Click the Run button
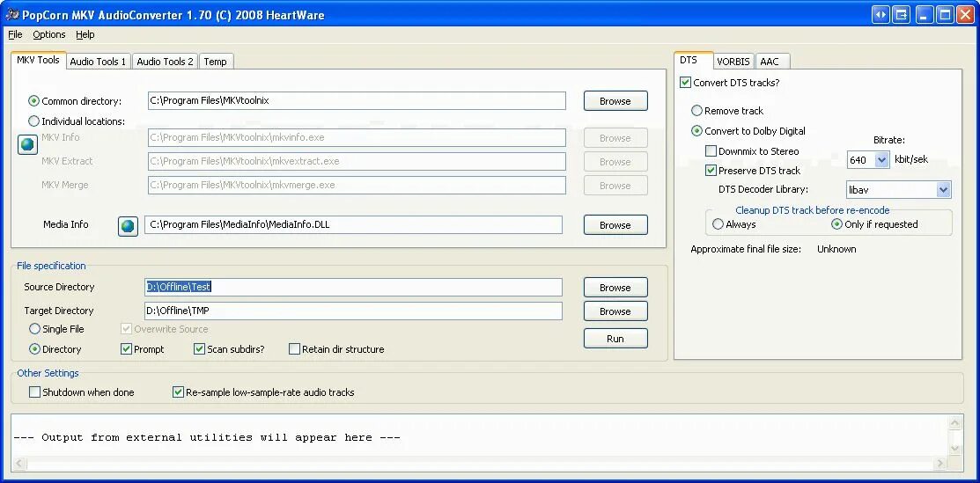This screenshot has height=483, width=980. click(x=615, y=339)
